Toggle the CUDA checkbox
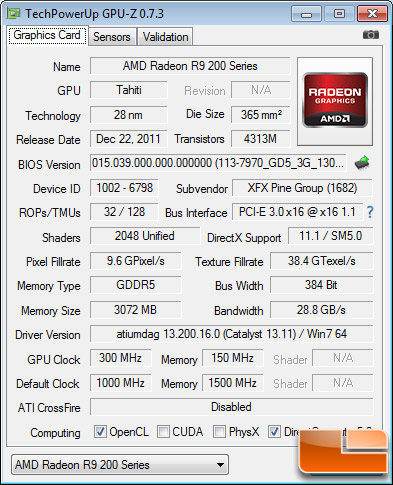 [163, 431]
